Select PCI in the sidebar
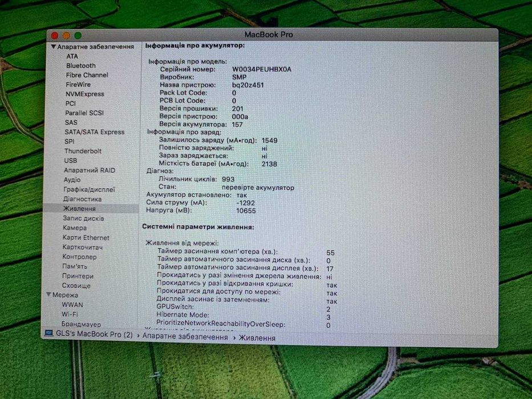Screen dimensions: 532x399 pyautogui.click(x=71, y=104)
